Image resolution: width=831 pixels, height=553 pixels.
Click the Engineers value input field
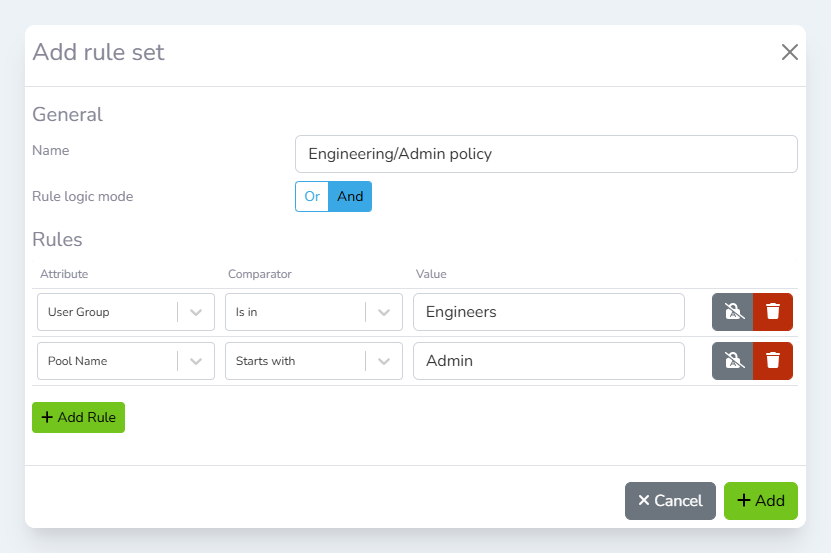click(x=548, y=312)
